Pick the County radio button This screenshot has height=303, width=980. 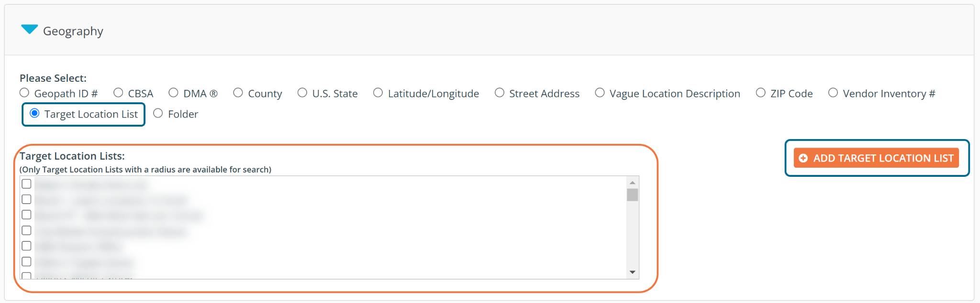[238, 93]
